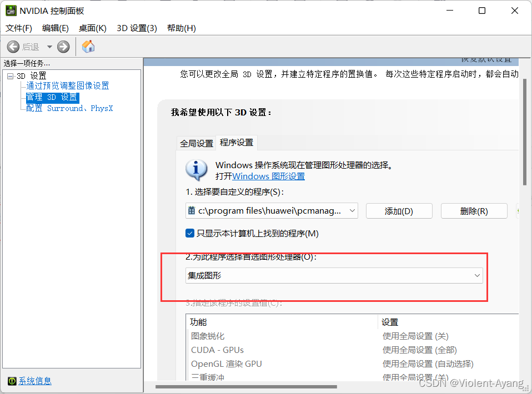The height and width of the screenshot is (394, 532).
Task: Open the Windows 图形设置 link
Action: click(x=268, y=176)
